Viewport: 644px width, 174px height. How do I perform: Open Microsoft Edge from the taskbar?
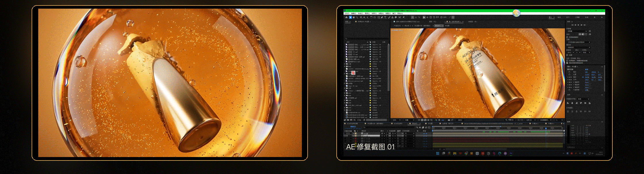pos(500,153)
